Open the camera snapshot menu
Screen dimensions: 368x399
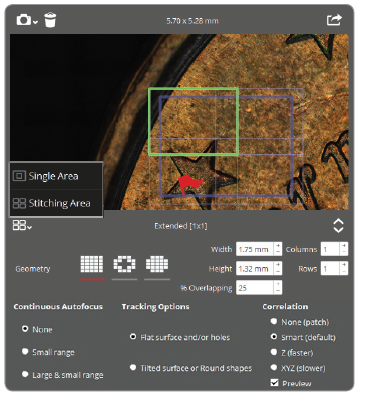[27, 20]
